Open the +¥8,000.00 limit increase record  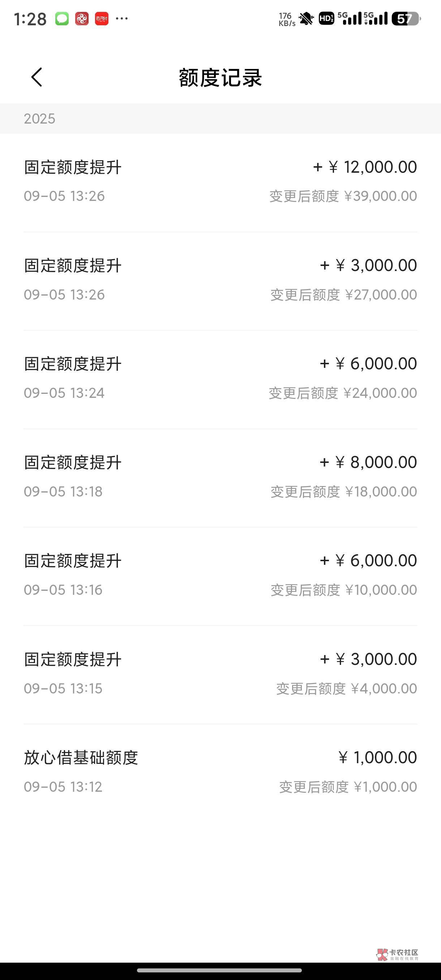pos(220,477)
